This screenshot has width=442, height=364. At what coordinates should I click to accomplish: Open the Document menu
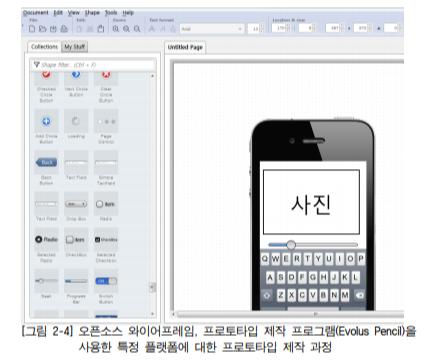[36, 13]
